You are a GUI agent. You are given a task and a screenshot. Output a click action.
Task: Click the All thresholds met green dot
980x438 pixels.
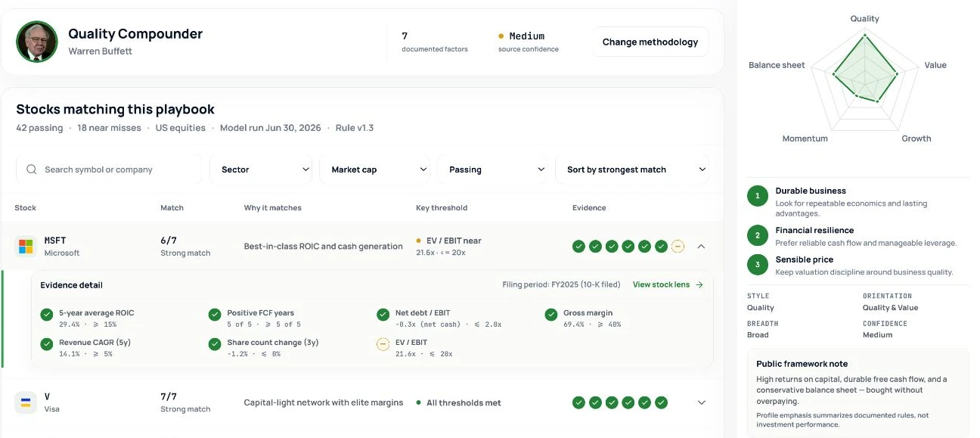[x=419, y=402]
